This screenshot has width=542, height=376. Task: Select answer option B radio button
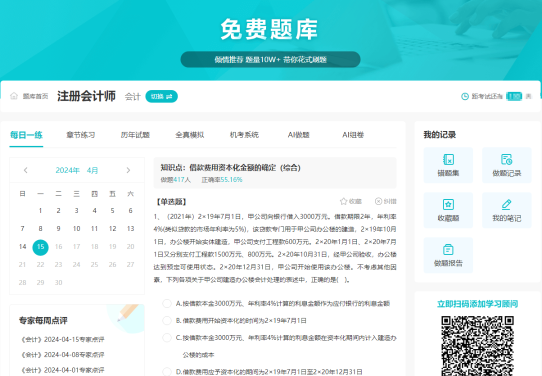click(x=167, y=320)
